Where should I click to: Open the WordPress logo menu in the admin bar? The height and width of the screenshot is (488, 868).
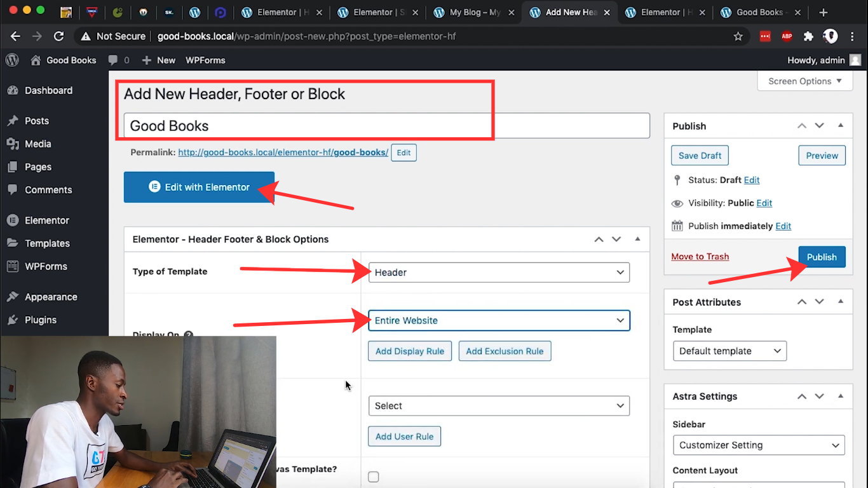[x=12, y=60]
